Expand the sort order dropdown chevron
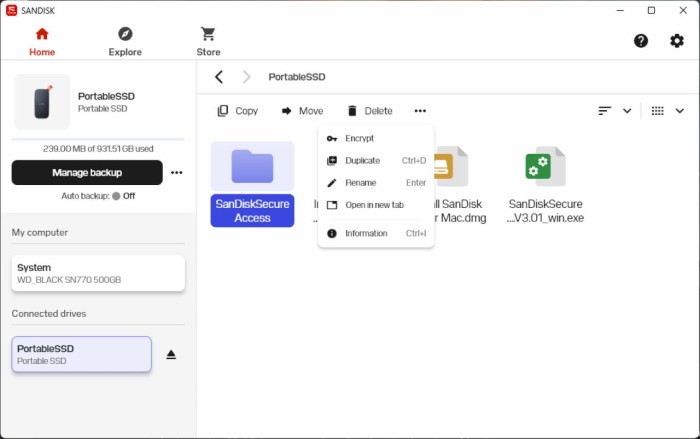The width and height of the screenshot is (700, 439). click(x=627, y=111)
